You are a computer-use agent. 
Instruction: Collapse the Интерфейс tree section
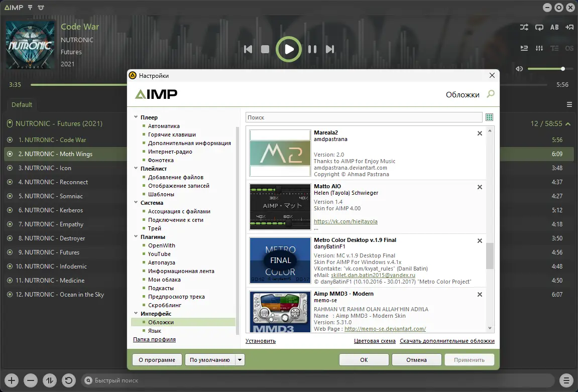pos(136,314)
